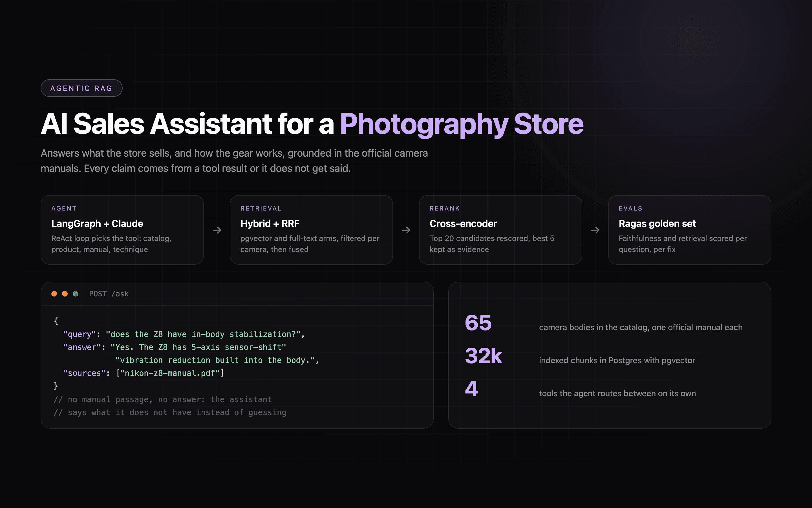Select the LangGraph + Claude card title

click(97, 224)
